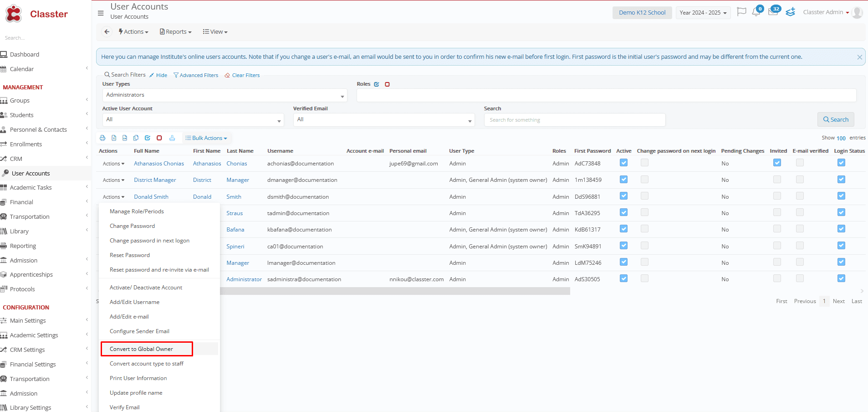This screenshot has width=868, height=412.
Task: Toggle Invited checkbox for kbafana@documentation row
Action: [777, 229]
